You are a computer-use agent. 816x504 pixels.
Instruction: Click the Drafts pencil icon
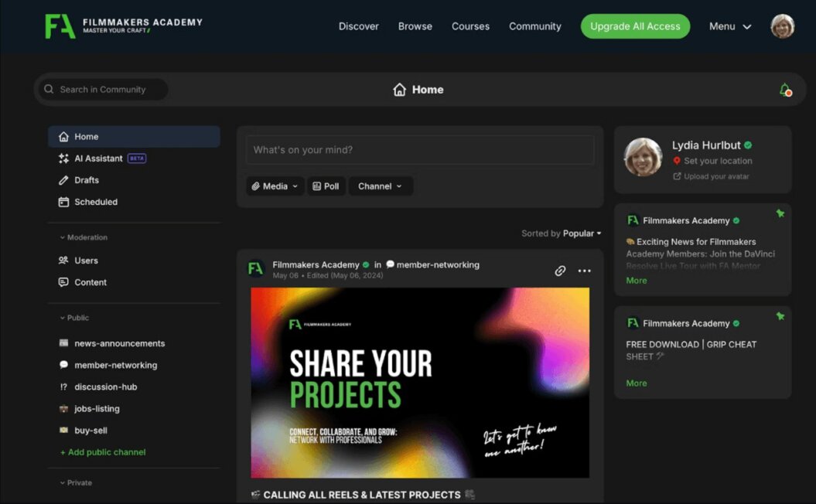(x=63, y=180)
